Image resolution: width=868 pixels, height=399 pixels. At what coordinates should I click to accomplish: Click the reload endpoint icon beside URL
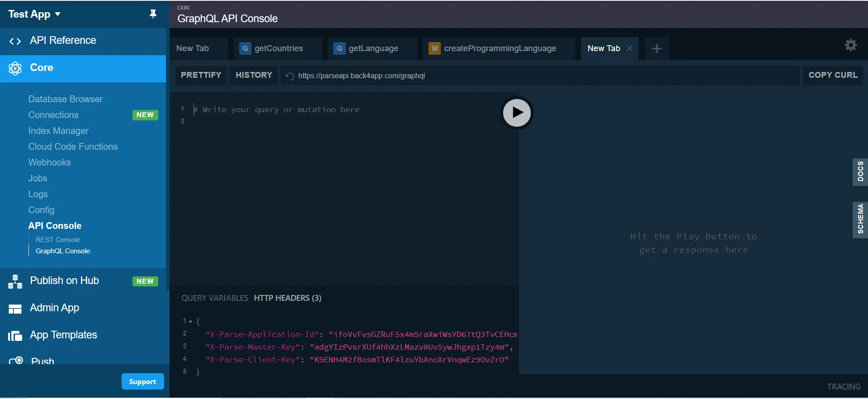pyautogui.click(x=290, y=76)
